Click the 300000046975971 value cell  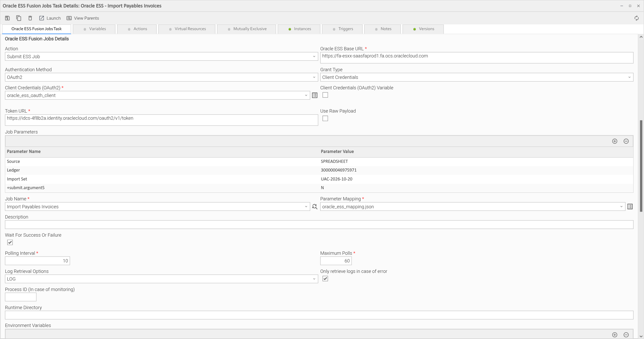[339, 170]
